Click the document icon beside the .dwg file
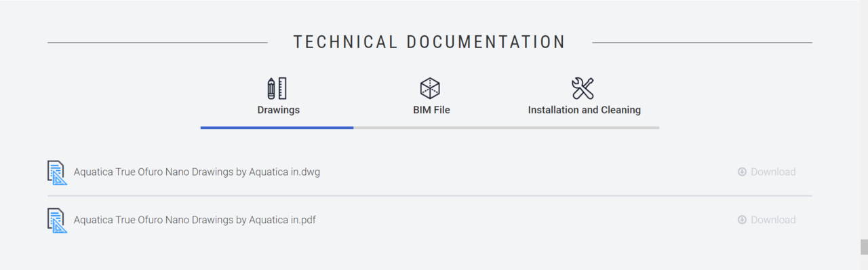This screenshot has height=270, width=868. [x=57, y=172]
